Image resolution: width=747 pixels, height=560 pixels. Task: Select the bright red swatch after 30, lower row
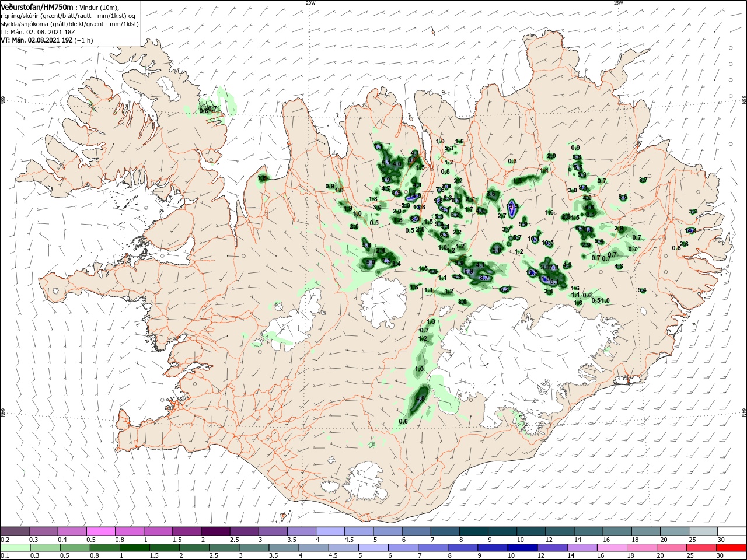(732, 548)
